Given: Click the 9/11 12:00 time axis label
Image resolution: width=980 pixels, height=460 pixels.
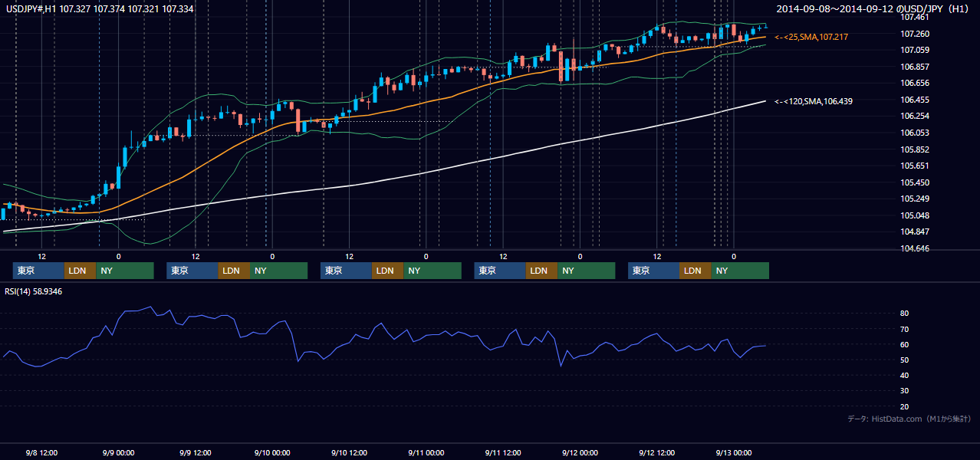Looking at the screenshot, I should (x=503, y=452).
